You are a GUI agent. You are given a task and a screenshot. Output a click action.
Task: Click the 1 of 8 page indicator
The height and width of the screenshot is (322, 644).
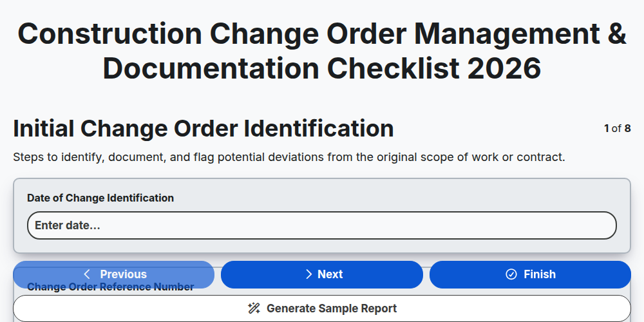coord(618,129)
